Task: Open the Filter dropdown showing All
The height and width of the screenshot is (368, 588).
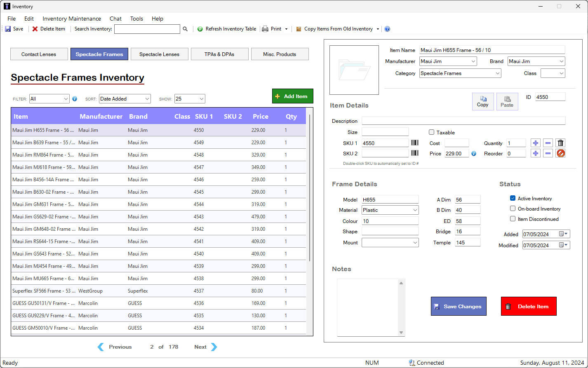Action: (49, 99)
